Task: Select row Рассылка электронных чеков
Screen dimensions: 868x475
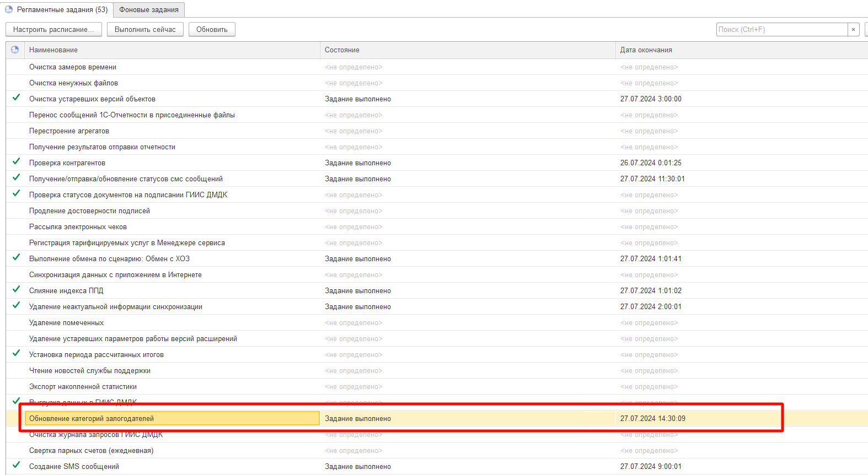Action: tap(437, 226)
